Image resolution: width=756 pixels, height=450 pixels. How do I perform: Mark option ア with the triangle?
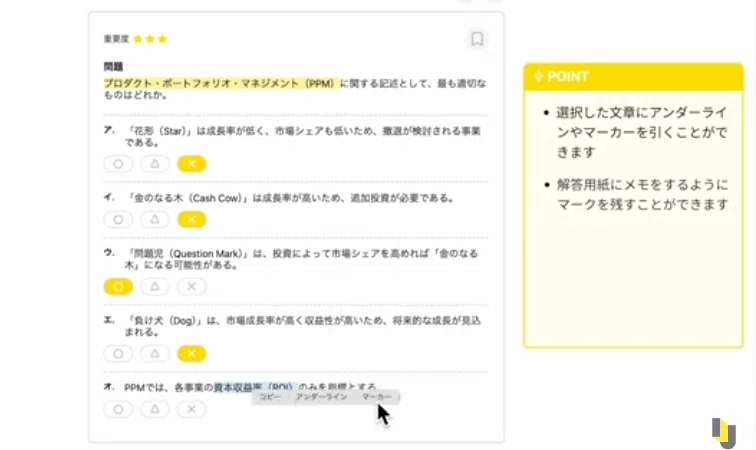click(x=155, y=164)
